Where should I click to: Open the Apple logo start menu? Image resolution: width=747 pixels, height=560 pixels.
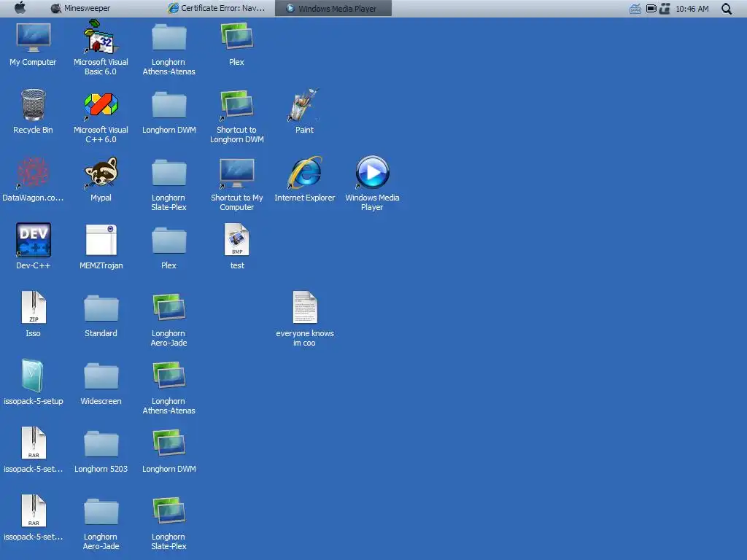20,8
